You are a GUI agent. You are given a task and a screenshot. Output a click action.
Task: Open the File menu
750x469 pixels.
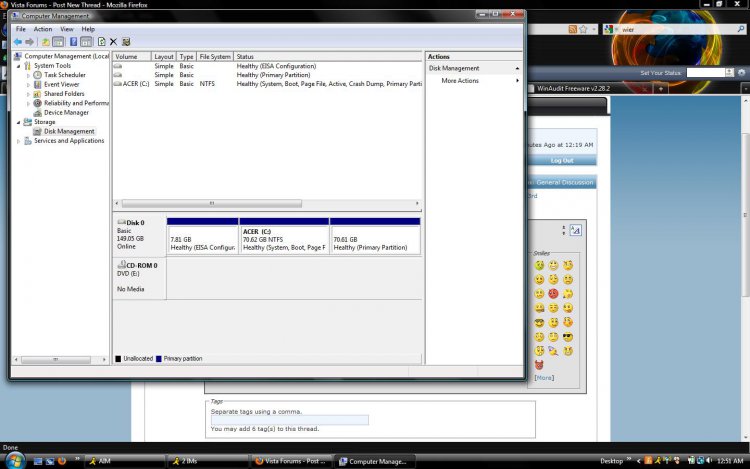click(x=21, y=29)
